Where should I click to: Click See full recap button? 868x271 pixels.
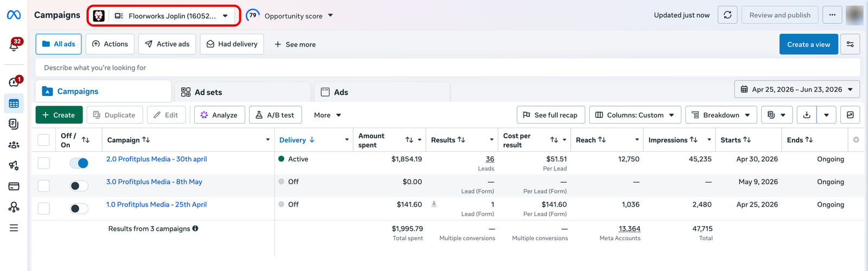click(x=551, y=115)
